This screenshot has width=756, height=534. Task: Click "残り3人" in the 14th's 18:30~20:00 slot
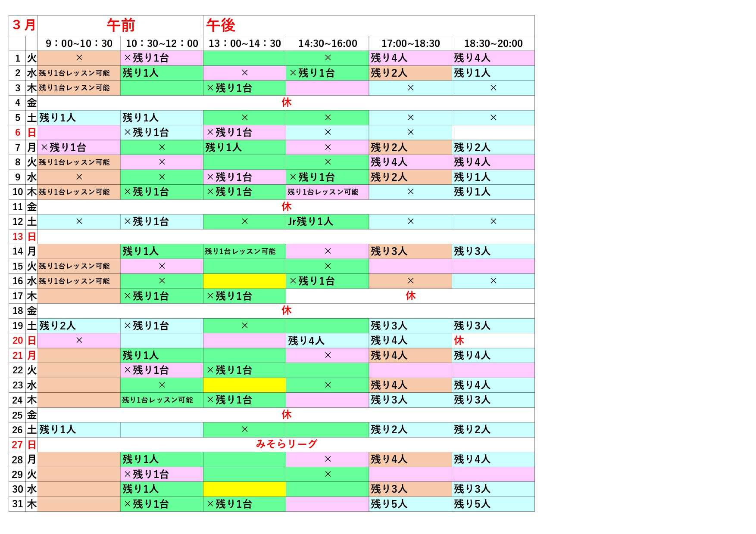coord(472,251)
